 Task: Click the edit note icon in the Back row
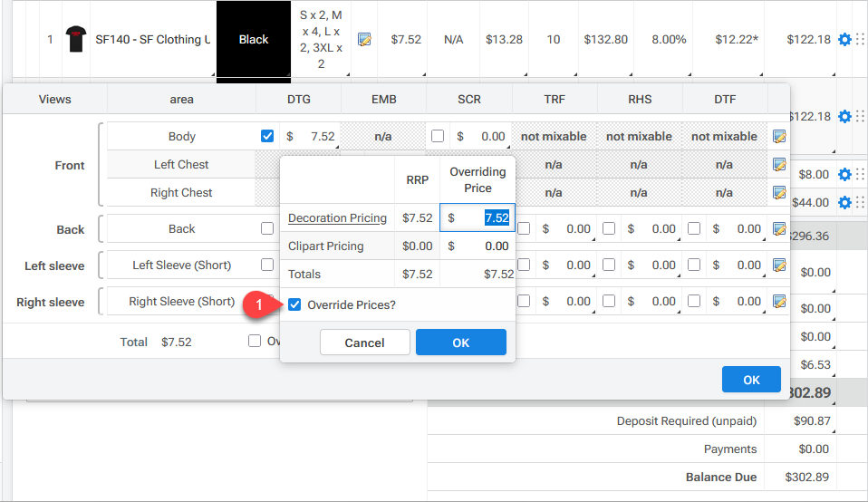tap(778, 229)
